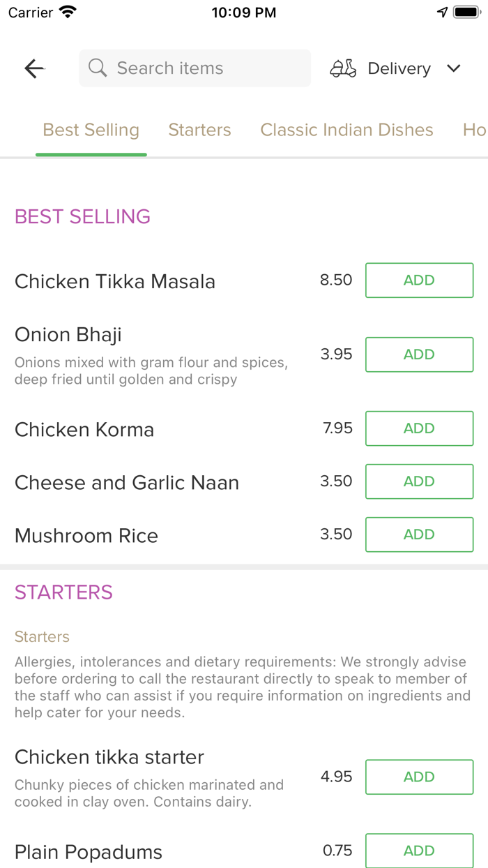Expand the Delivery chevron dropdown
Image resolution: width=488 pixels, height=868 pixels.
click(x=454, y=68)
